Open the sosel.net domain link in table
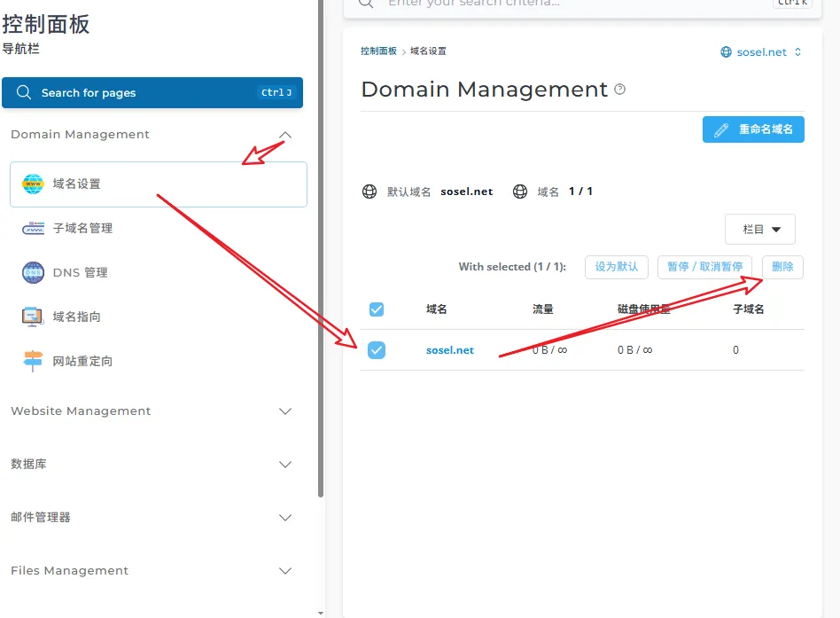The image size is (840, 618). pos(450,350)
